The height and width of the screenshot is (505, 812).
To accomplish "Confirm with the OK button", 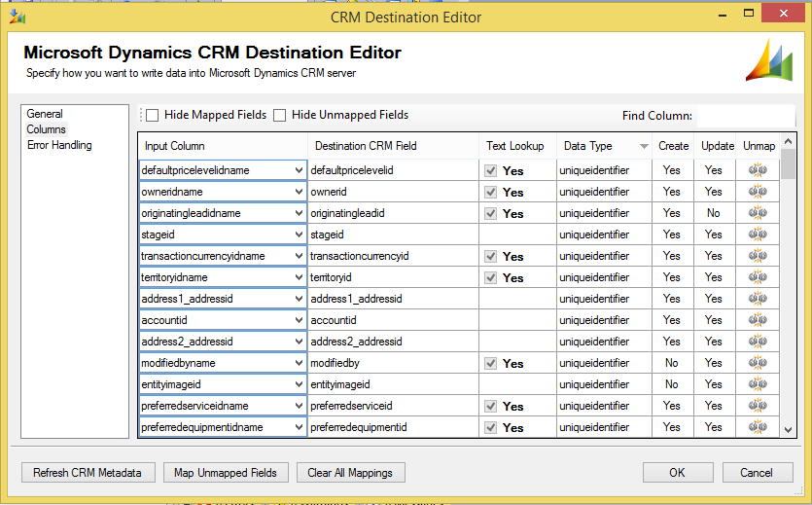I will click(x=677, y=472).
